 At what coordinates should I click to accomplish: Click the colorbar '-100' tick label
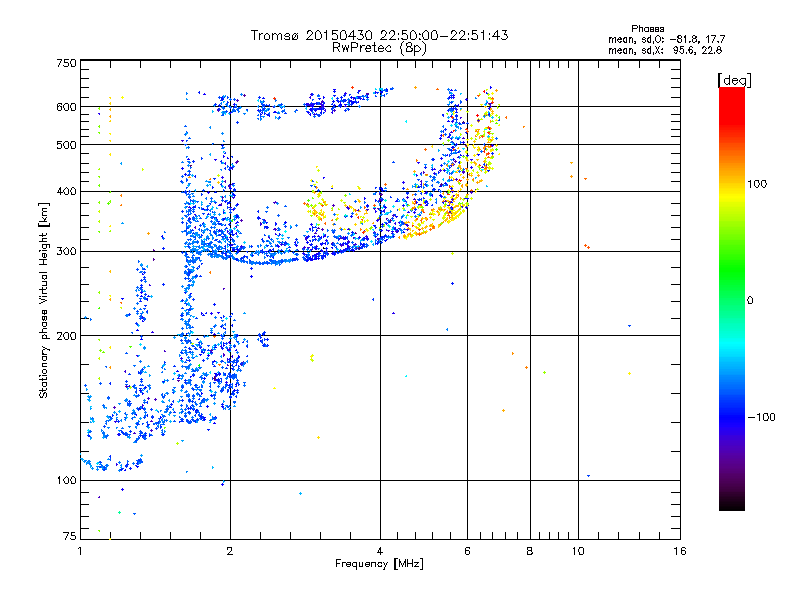(761, 417)
